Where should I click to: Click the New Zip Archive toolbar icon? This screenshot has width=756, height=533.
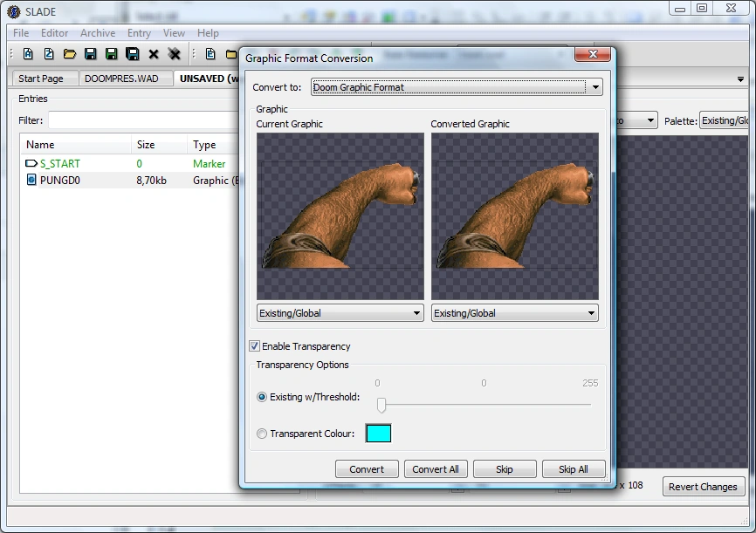(x=49, y=54)
